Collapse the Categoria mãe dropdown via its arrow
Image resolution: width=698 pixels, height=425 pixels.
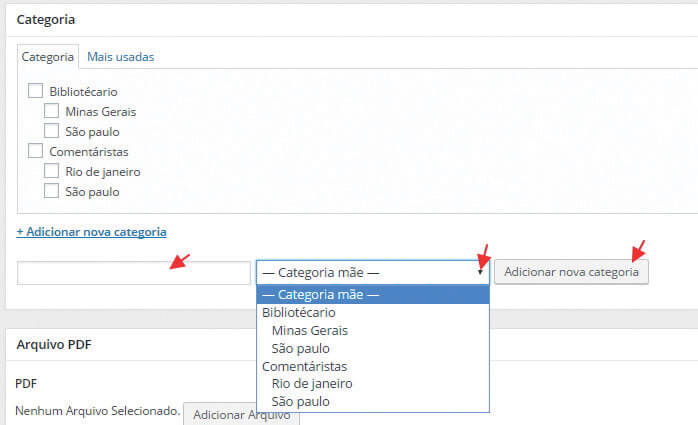click(480, 272)
